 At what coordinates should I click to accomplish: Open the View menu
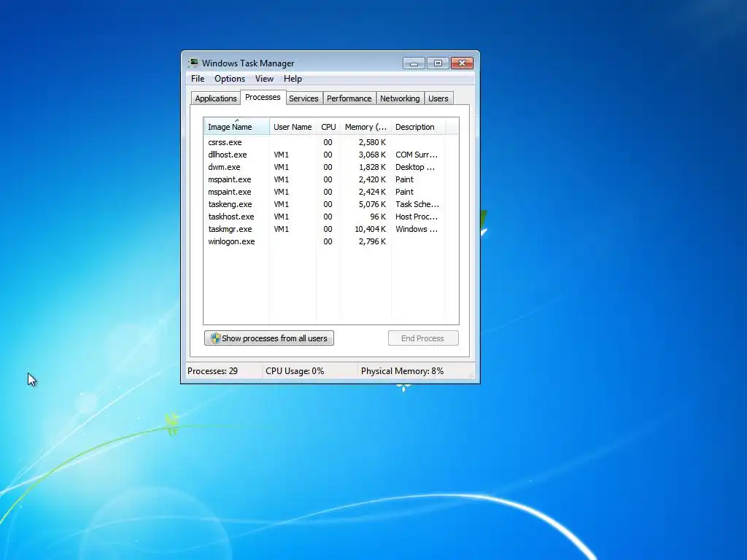264,79
